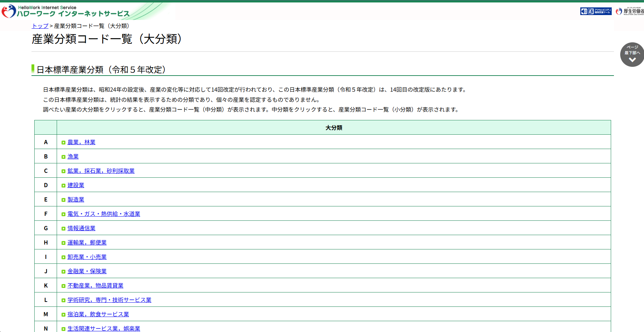Open the 厚生労働省 ministry logo link
The height and width of the screenshot is (332, 644).
click(x=630, y=11)
